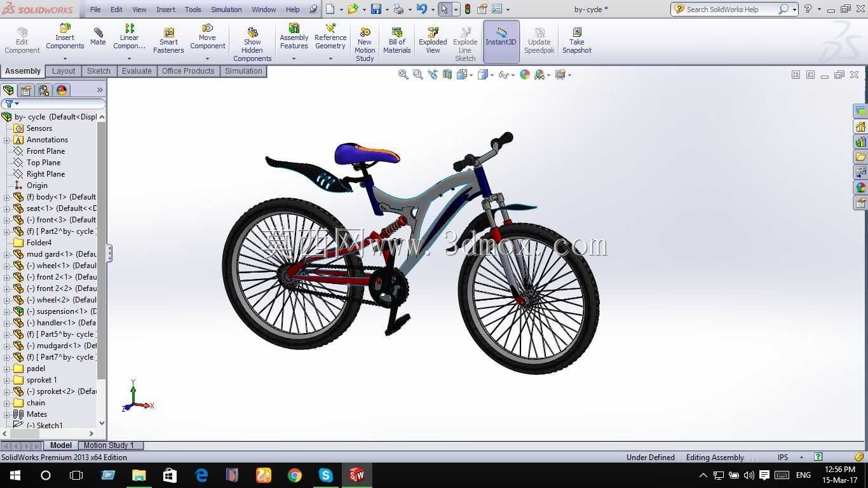This screenshot has height=488, width=868.
Task: Switch to the Office Products tab
Action: [x=188, y=71]
